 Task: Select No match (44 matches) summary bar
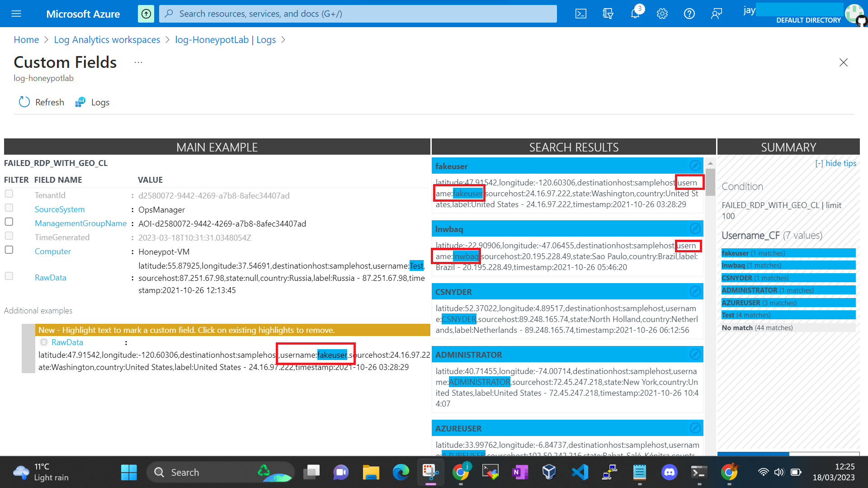point(788,327)
